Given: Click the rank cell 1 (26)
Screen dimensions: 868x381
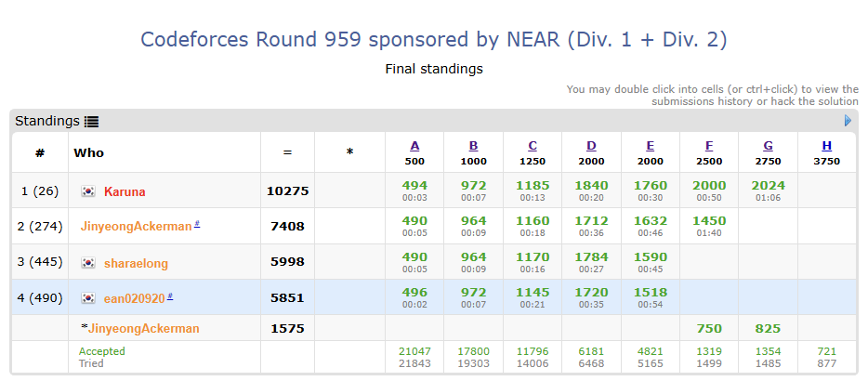Looking at the screenshot, I should click(x=40, y=191).
